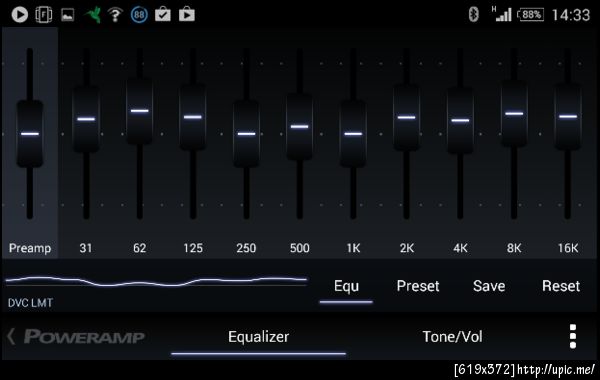Click the 4K frequency label

(460, 248)
